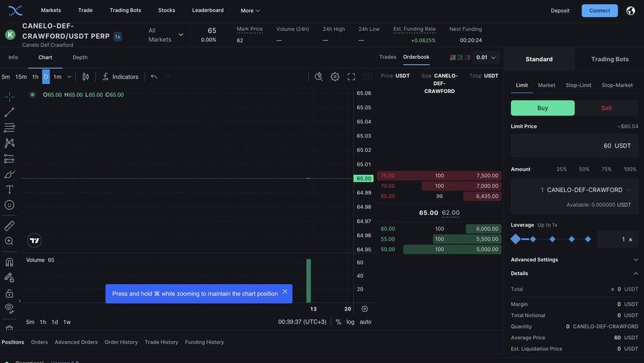Undo the last chart action
The height and width of the screenshot is (363, 644).
tap(154, 77)
